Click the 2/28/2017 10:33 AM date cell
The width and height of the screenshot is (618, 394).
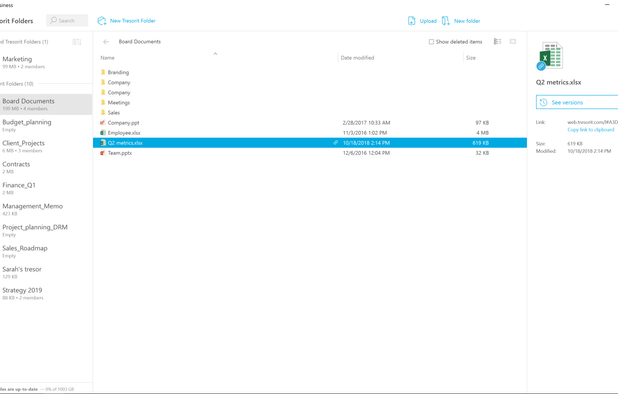(367, 123)
